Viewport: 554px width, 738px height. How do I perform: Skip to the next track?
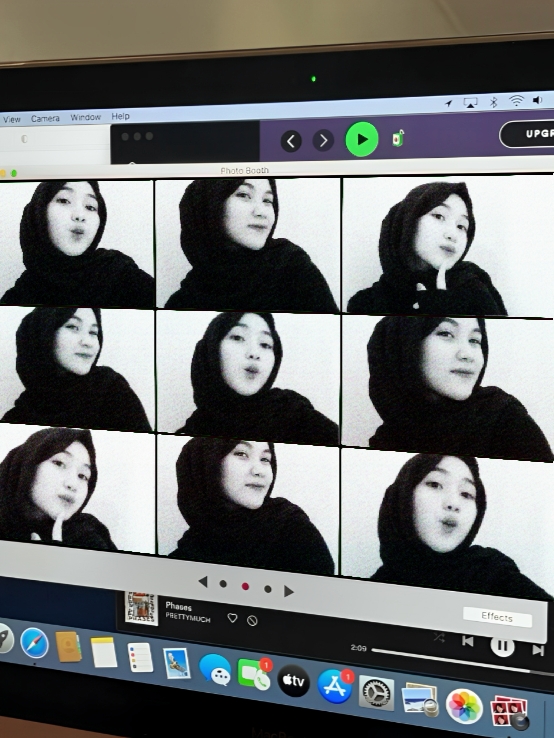click(x=538, y=650)
